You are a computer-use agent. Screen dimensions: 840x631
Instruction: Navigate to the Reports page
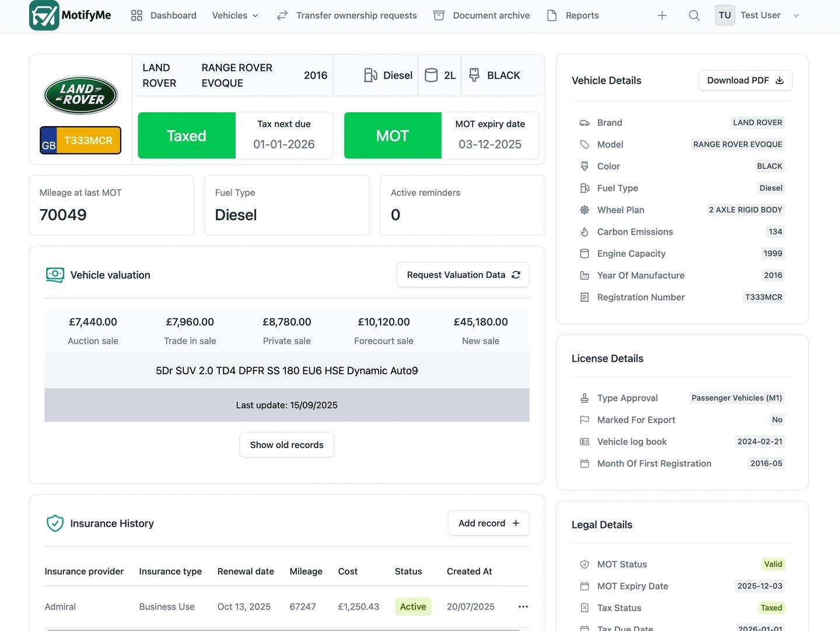tap(573, 16)
